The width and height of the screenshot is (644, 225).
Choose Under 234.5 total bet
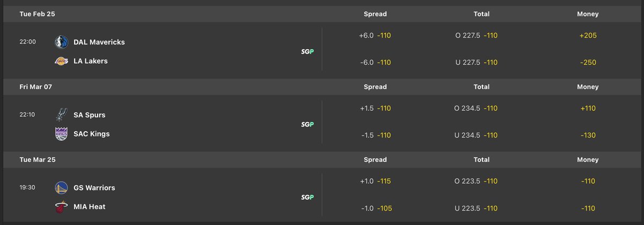click(x=477, y=135)
